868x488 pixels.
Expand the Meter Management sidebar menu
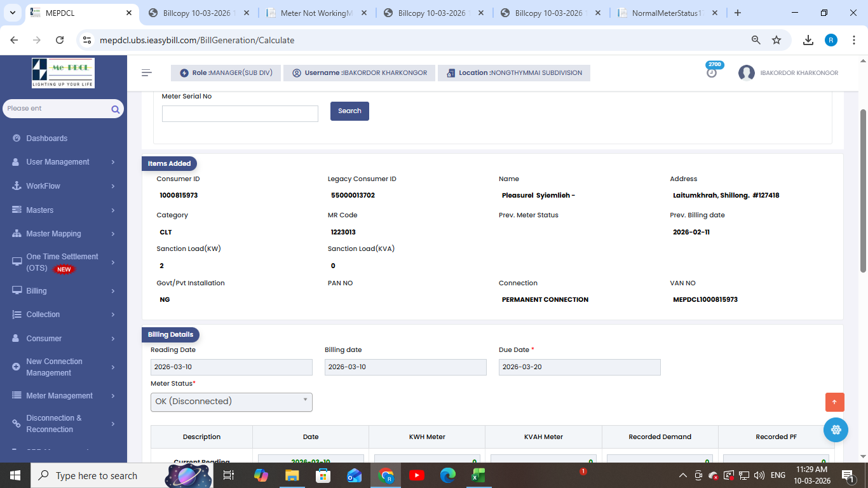pyautogui.click(x=62, y=396)
